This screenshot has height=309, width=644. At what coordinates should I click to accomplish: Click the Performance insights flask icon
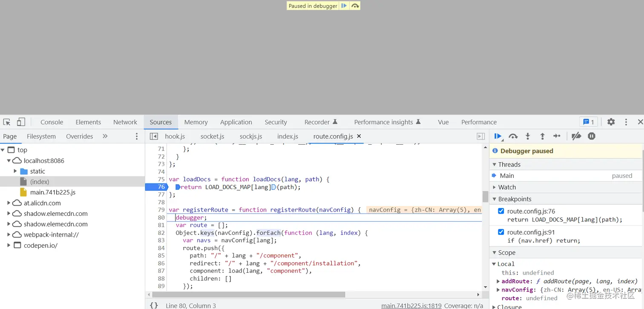(x=418, y=122)
